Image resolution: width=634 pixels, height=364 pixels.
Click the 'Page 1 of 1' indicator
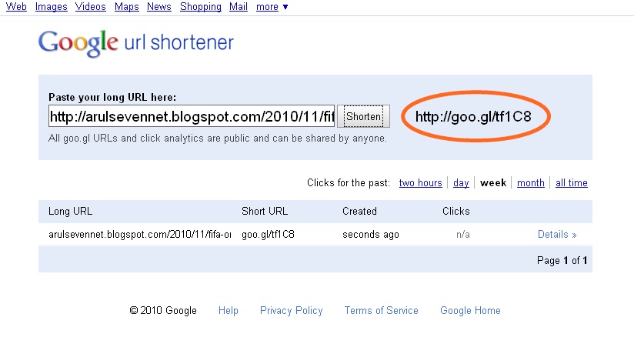[x=562, y=260]
